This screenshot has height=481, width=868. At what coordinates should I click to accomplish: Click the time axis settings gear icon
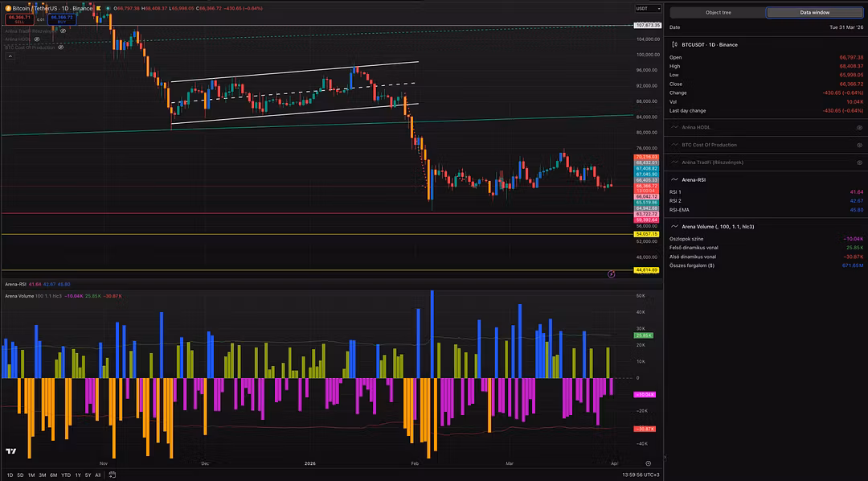coord(649,463)
